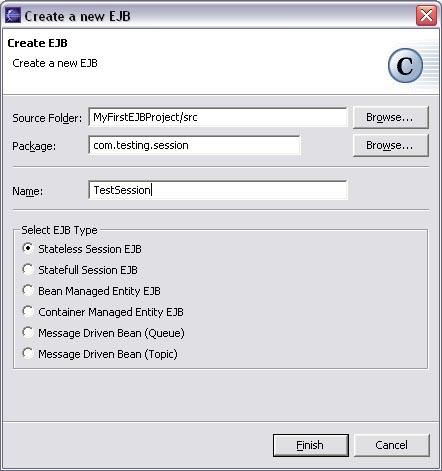Click the "Source Folder:" label

click(47, 118)
